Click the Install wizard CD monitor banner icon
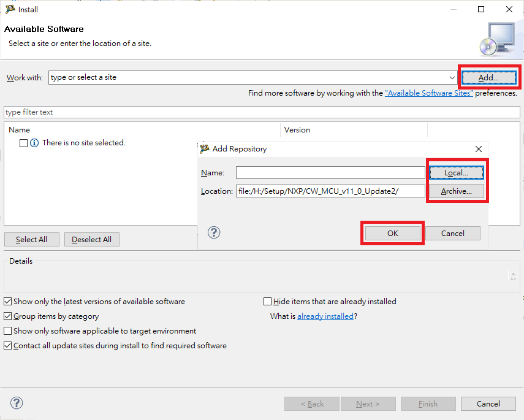This screenshot has height=420, width=524. 496,39
